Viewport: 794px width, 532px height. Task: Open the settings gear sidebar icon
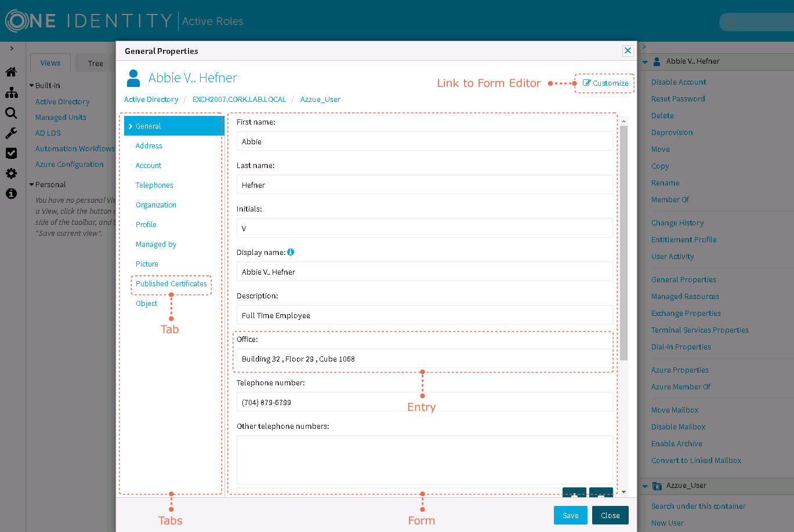pyautogui.click(x=11, y=173)
